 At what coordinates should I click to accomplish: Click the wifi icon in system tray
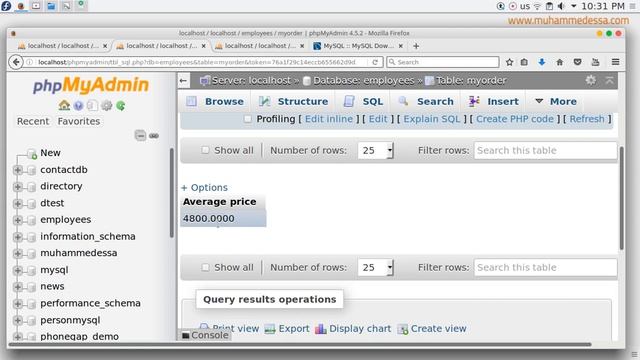click(537, 6)
